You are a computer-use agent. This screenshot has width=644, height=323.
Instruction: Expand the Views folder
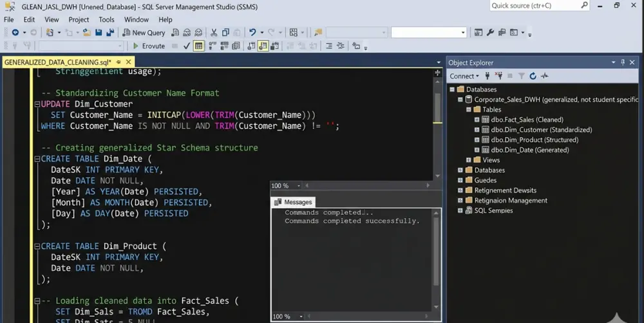pyautogui.click(x=469, y=160)
